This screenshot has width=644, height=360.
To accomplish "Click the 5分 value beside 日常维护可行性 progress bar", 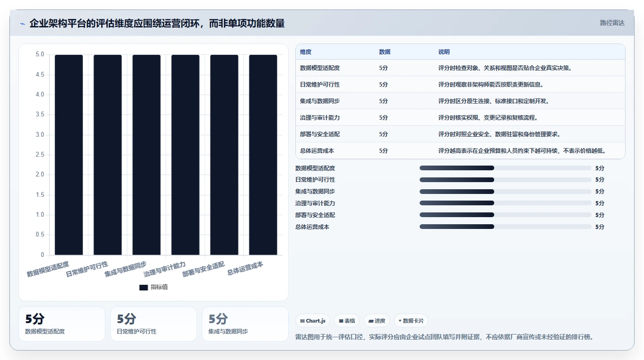I will (600, 180).
